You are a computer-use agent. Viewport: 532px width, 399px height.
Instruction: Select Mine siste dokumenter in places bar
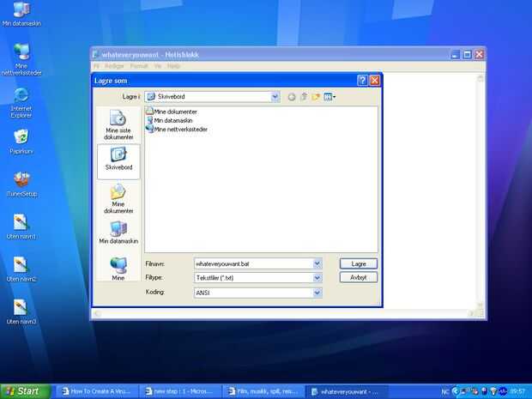click(x=118, y=125)
